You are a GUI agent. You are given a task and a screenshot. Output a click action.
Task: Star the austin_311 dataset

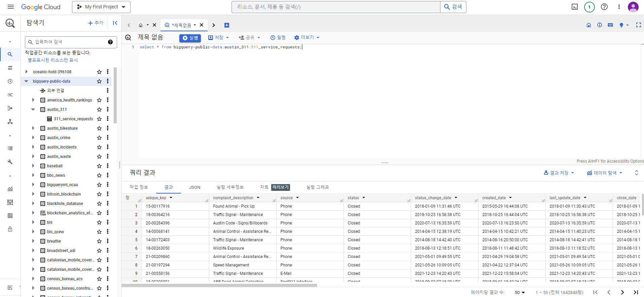(x=99, y=110)
